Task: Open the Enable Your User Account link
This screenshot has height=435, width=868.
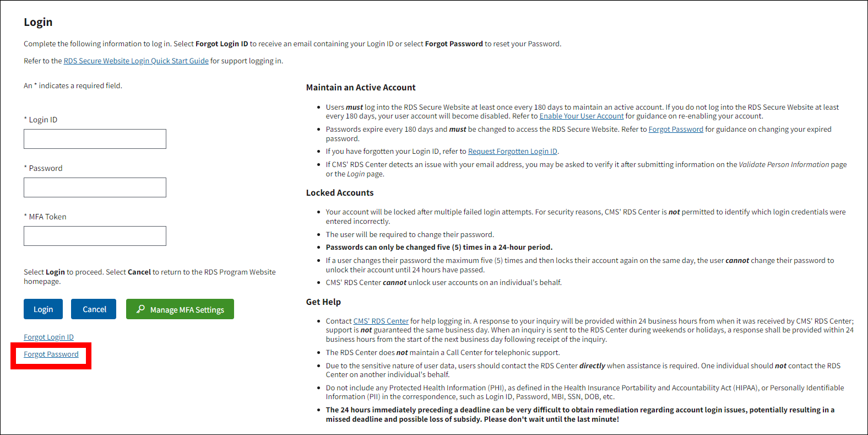Action: [x=581, y=116]
